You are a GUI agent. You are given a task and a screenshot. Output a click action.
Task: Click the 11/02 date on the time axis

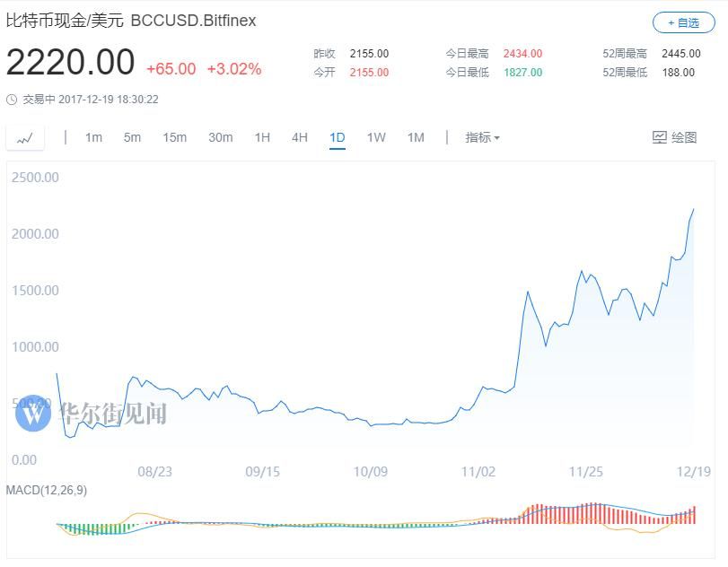pyautogui.click(x=478, y=470)
